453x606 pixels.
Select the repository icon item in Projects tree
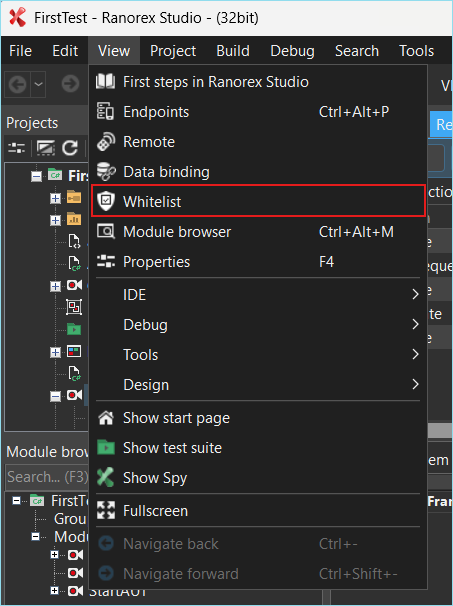coord(74,307)
